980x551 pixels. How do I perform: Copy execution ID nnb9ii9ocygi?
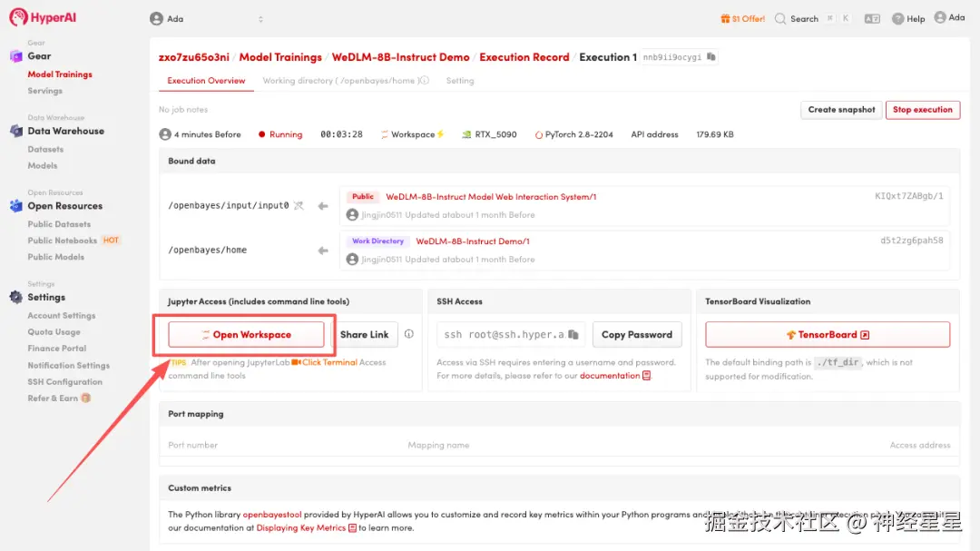pos(711,57)
